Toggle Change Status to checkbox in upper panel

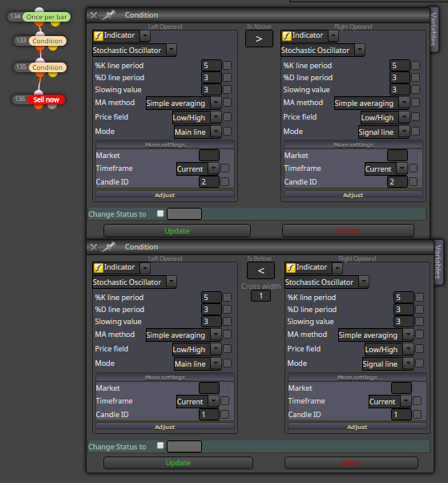[160, 213]
